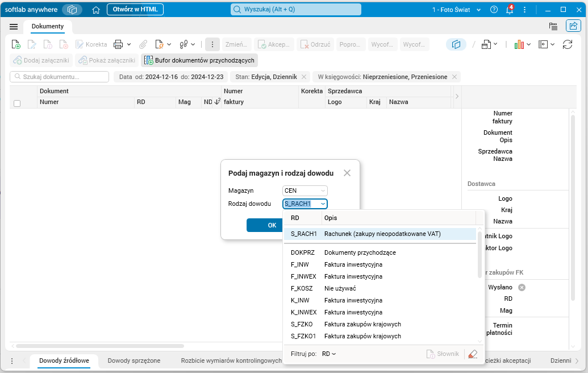The height and width of the screenshot is (373, 588).
Task: Focus the Wyszukaj (Alt + Q) search field
Action: 296,9
